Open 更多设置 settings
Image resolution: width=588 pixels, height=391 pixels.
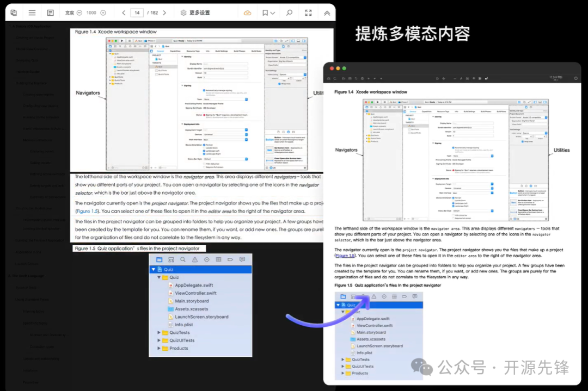(195, 13)
